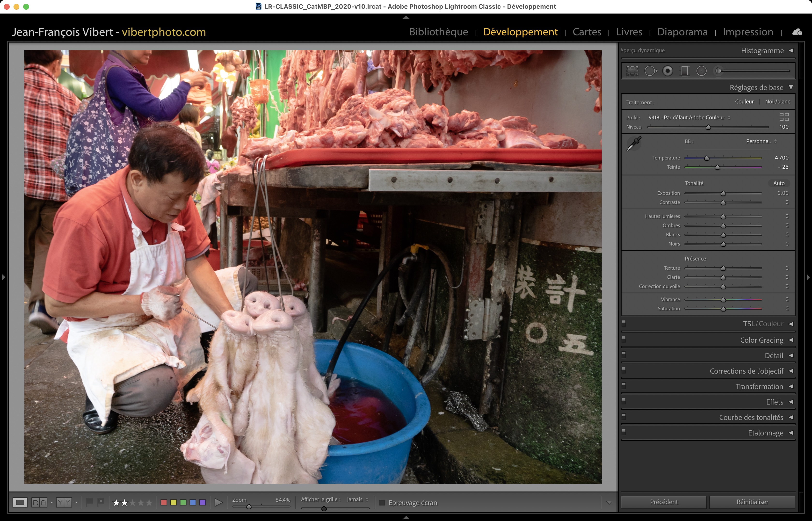Activate the Red eye correction tool

(x=667, y=71)
